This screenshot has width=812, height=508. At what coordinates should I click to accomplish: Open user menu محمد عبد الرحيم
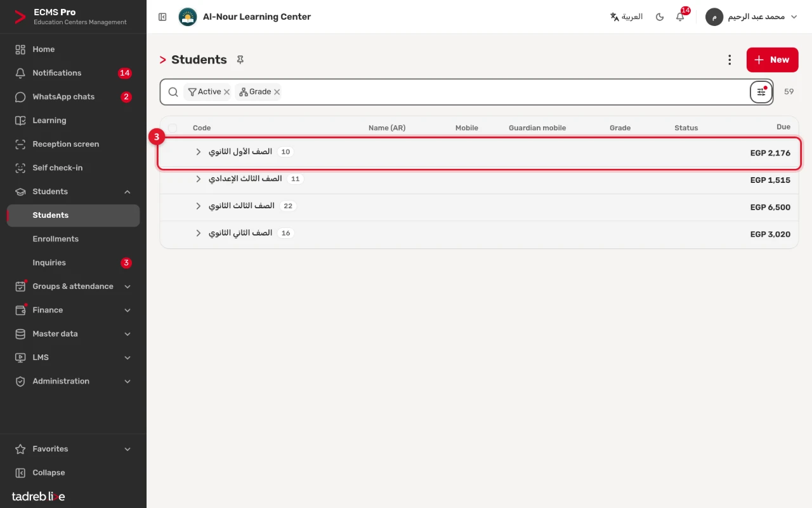pyautogui.click(x=751, y=17)
